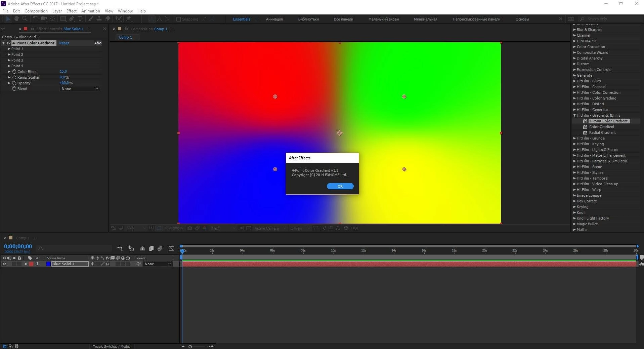The height and width of the screenshot is (349, 644).
Task: Toggle the Effect Controls panel lock
Action: [33, 29]
